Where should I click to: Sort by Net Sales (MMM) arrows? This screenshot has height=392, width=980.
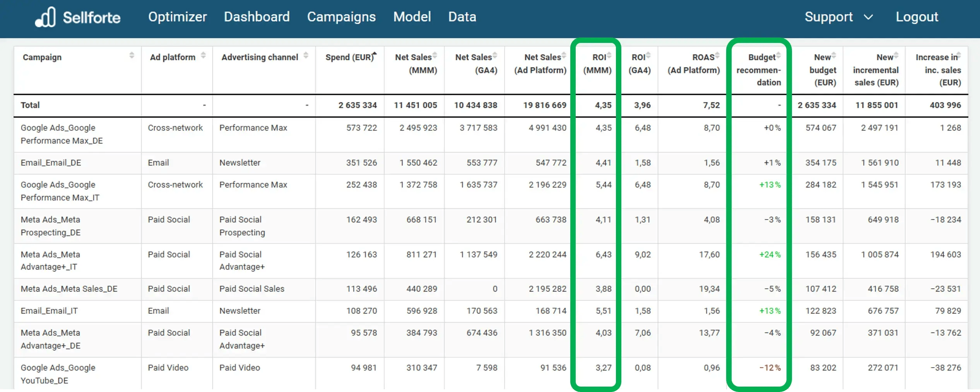pyautogui.click(x=435, y=55)
